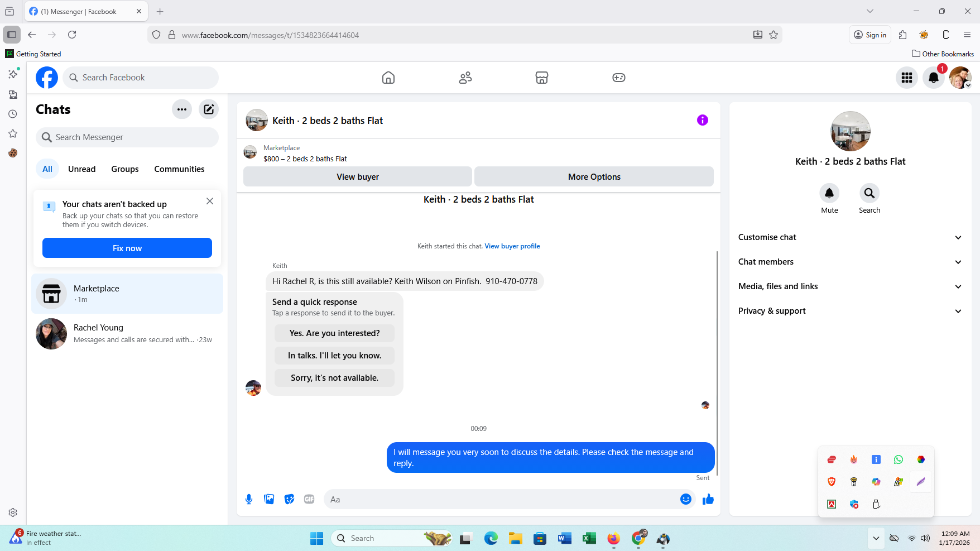Viewport: 980px width, 551px height.
Task: Open the Marketplace chat in list
Action: click(x=127, y=294)
